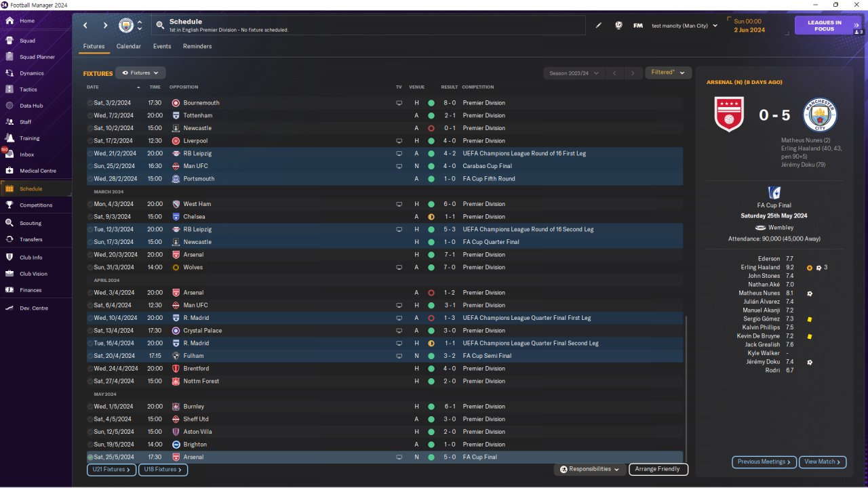Click the Date column sort arrow
The image size is (868, 488).
click(138, 87)
